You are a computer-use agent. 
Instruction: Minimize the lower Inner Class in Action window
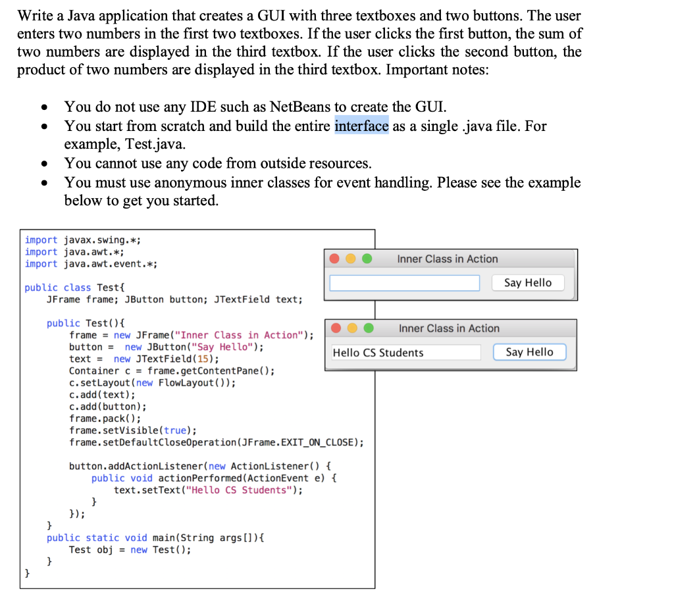point(353,328)
